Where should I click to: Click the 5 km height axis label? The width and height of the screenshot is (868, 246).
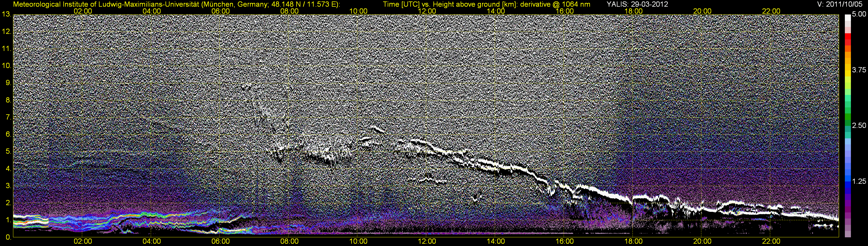(8, 152)
